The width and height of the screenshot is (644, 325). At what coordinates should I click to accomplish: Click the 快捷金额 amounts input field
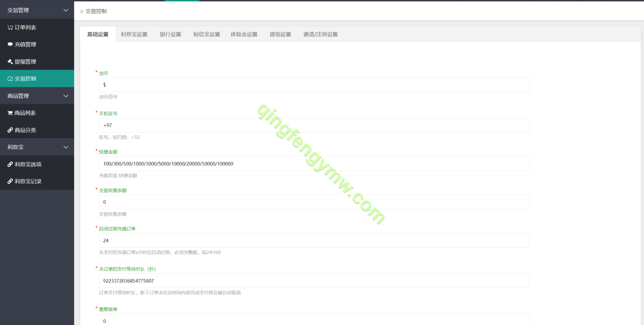point(314,164)
